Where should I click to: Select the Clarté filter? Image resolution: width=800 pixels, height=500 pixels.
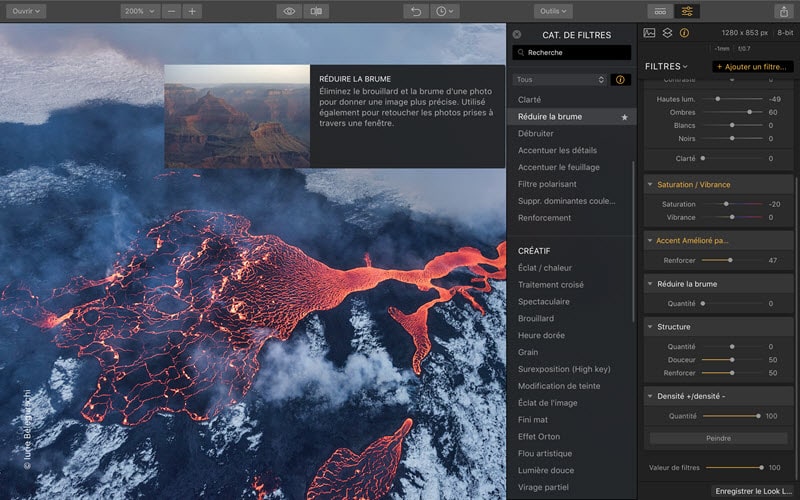coord(529,99)
